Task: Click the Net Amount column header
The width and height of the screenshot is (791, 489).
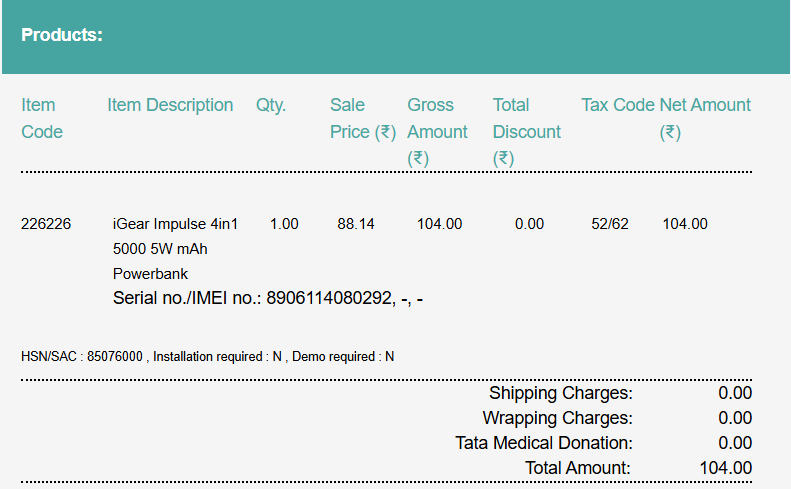Action: (x=705, y=117)
